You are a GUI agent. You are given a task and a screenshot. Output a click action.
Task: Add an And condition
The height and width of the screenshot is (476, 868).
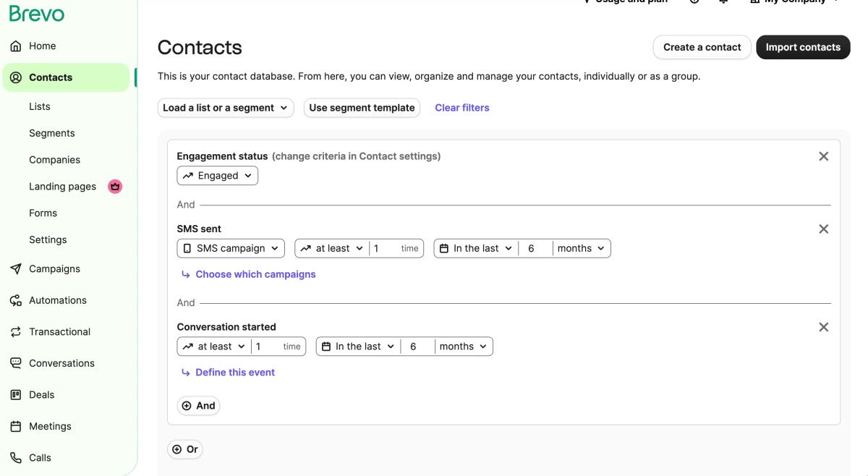pyautogui.click(x=198, y=406)
